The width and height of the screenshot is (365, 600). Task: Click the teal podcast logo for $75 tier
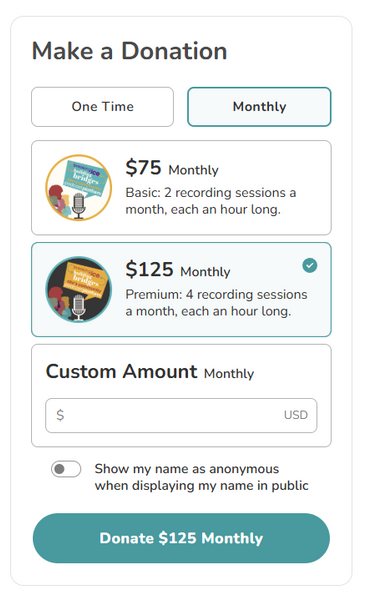tap(79, 188)
